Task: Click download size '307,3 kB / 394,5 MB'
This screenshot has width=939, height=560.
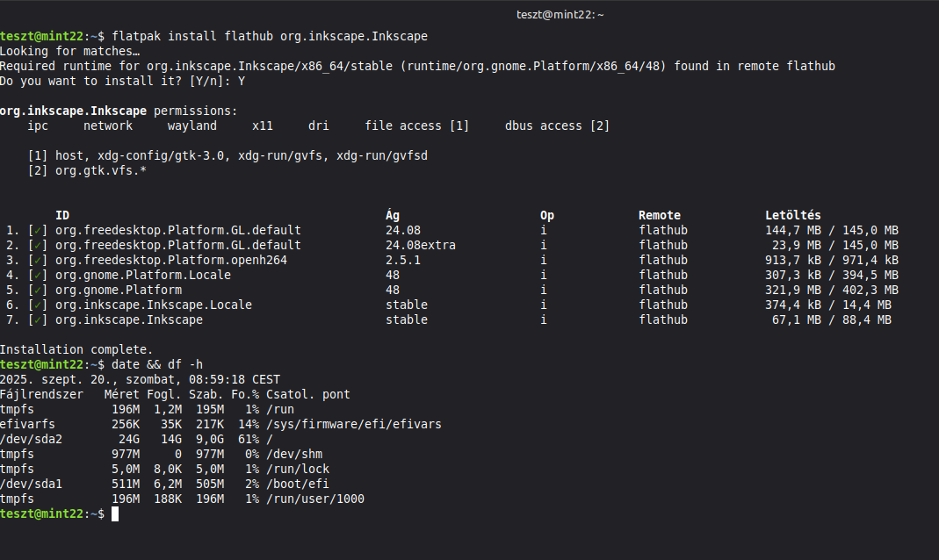Action: [832, 276]
